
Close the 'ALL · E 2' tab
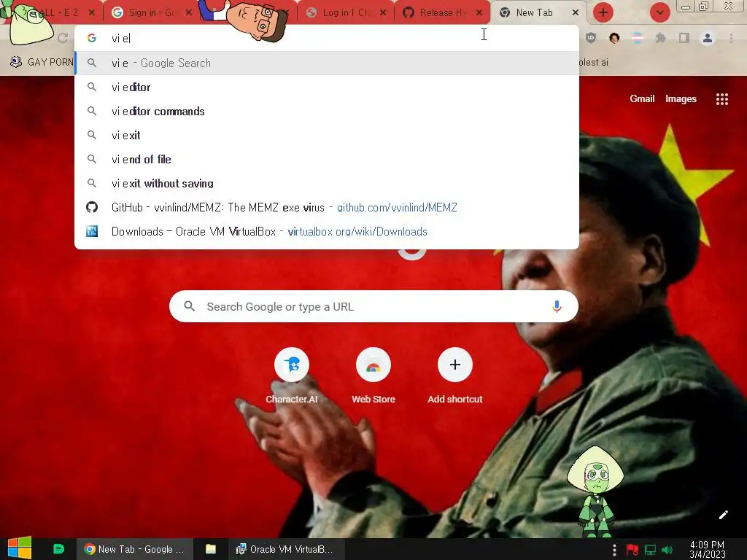coord(91,13)
